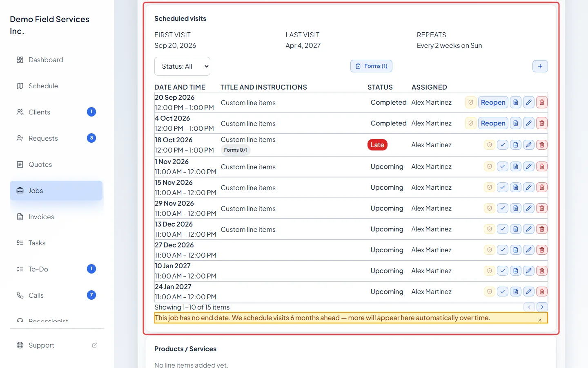Open the document icon for 4 Oct 2026 visit

[516, 123]
